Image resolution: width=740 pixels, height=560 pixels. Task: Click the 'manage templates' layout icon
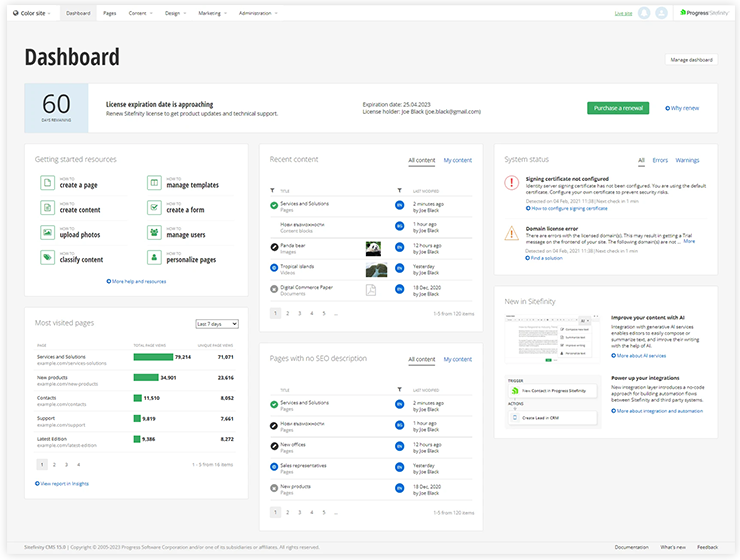154,183
